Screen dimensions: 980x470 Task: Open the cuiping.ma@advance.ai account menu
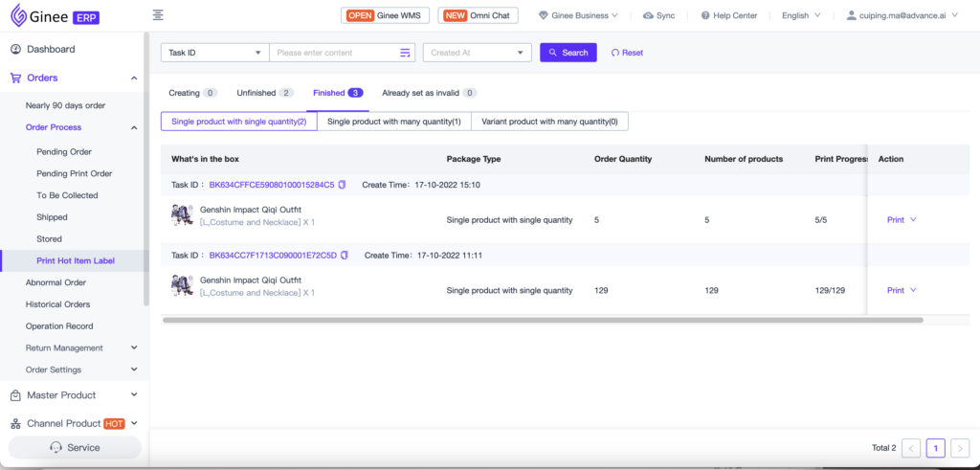coord(902,15)
